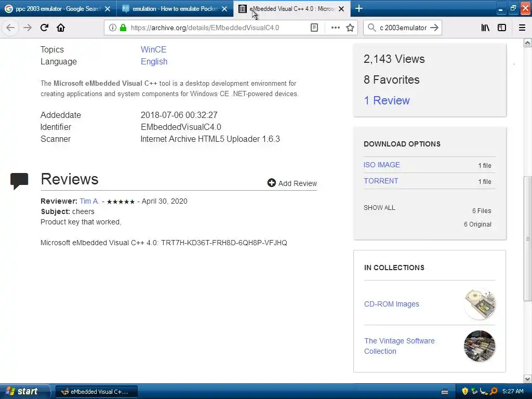Image resolution: width=532 pixels, height=399 pixels.
Task: Click the 5:27 AM clock
Action: click(513, 391)
